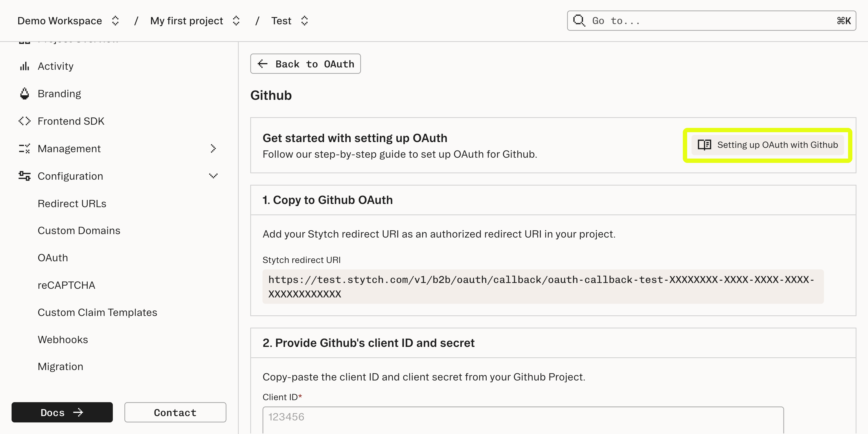This screenshot has height=434, width=868.
Task: Click the back arrow on Back to OAuth
Action: tap(262, 64)
